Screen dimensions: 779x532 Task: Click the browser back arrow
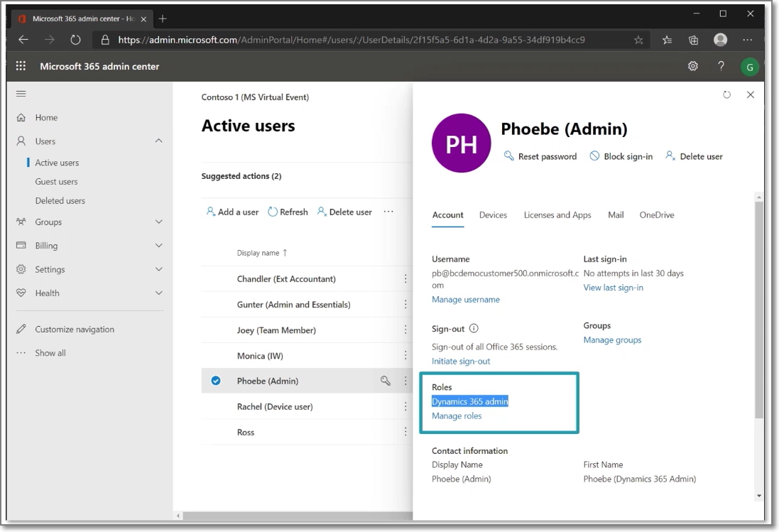coord(23,40)
